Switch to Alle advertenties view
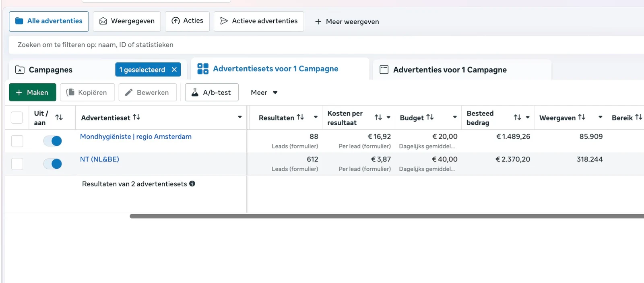The width and height of the screenshot is (644, 283). point(49,21)
